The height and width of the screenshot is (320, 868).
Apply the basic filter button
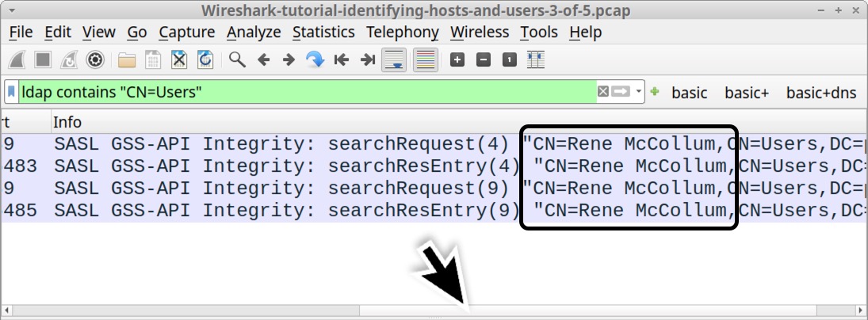(x=689, y=93)
